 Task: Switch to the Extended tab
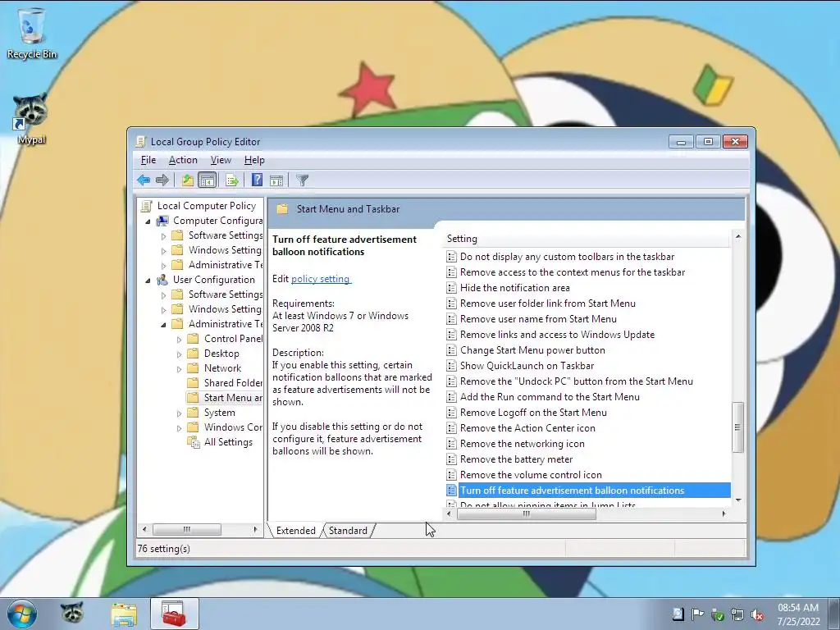click(295, 531)
